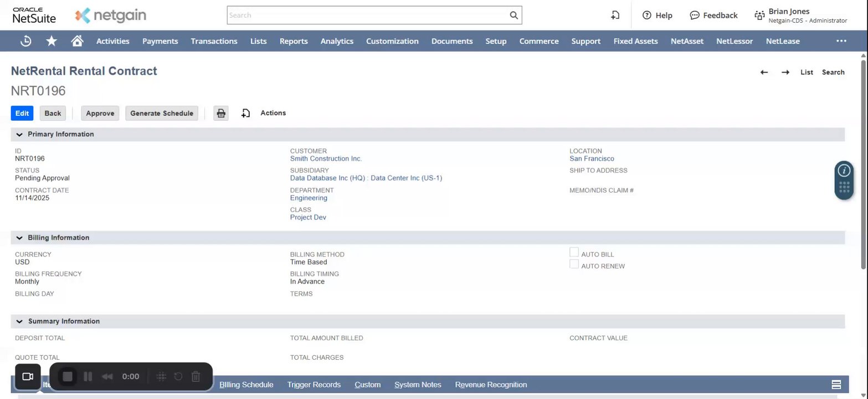
Task: Switch to the Revenue Recognition tab
Action: click(x=491, y=385)
